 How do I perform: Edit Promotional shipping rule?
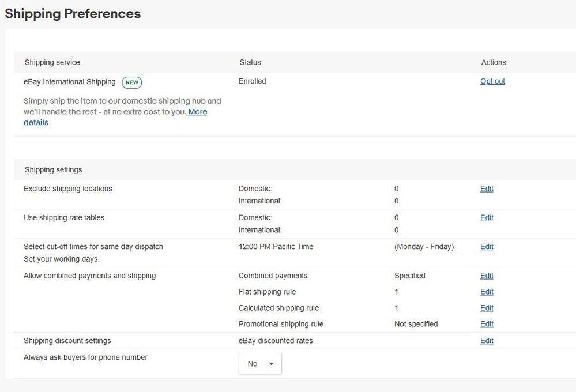pos(487,324)
